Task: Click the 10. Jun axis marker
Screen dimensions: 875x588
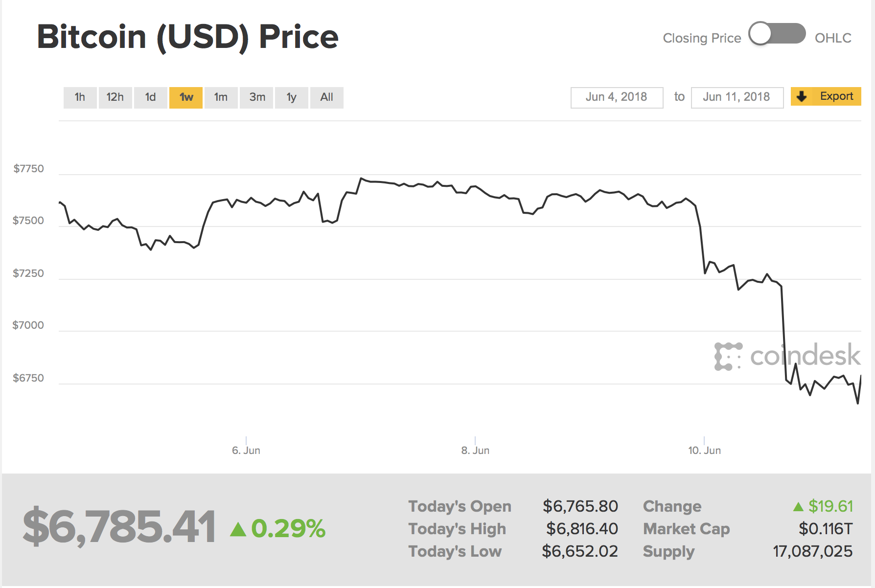Action: pos(704,450)
